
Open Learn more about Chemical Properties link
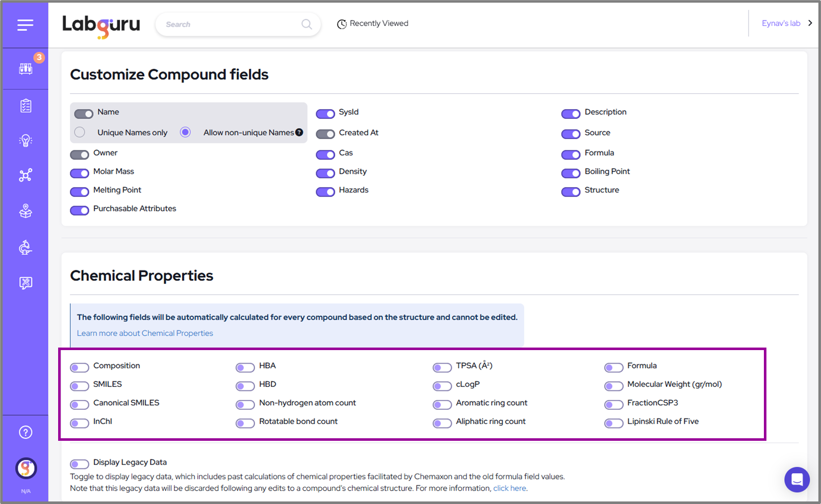[x=145, y=333]
